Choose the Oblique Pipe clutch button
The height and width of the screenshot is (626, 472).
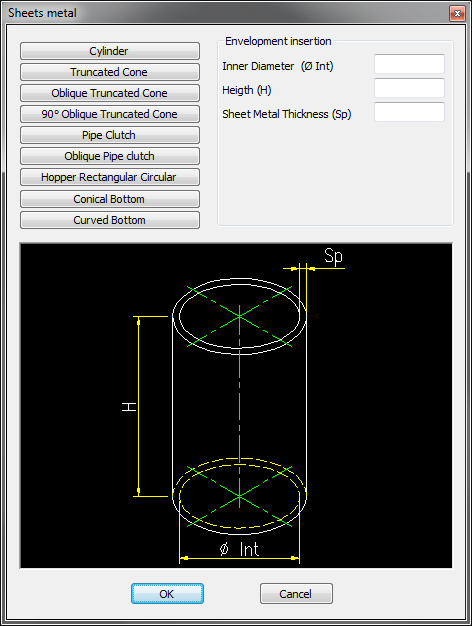pyautogui.click(x=110, y=156)
